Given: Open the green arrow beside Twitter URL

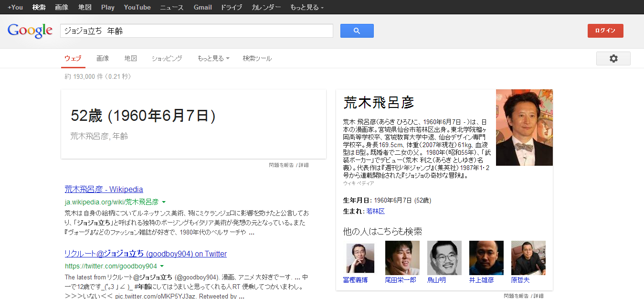Looking at the screenshot, I should (x=162, y=266).
